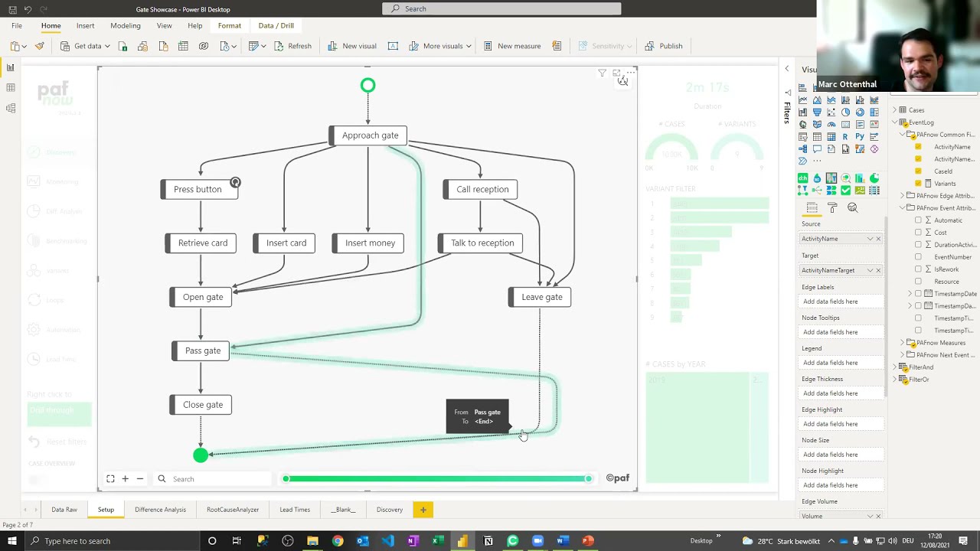The image size is (980, 551).
Task: Switch to the Insert ribbon tab
Action: tap(85, 26)
